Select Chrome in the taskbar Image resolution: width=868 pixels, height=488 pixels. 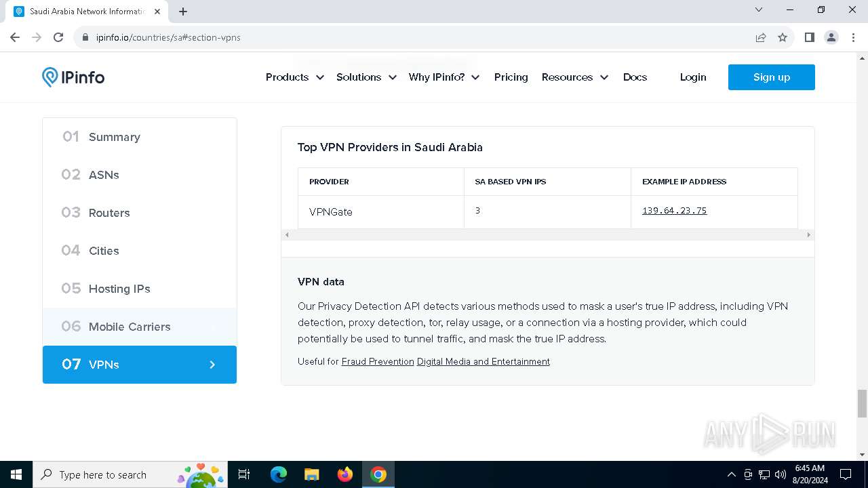[378, 474]
